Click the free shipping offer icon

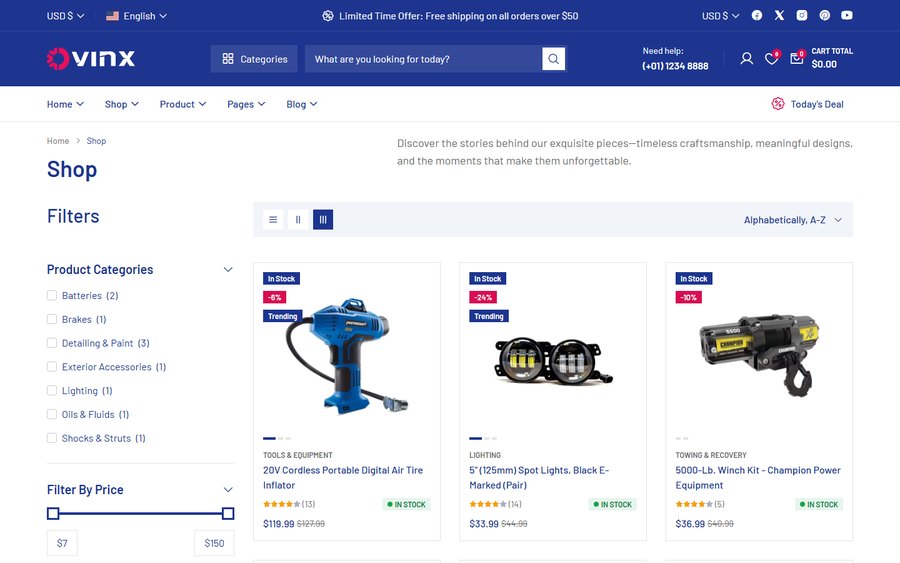coord(328,16)
